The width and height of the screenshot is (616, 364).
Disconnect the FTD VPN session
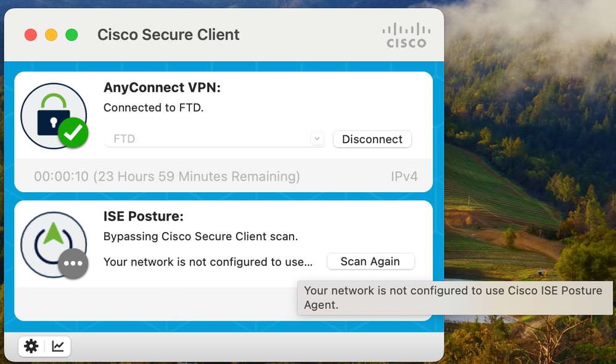[372, 139]
